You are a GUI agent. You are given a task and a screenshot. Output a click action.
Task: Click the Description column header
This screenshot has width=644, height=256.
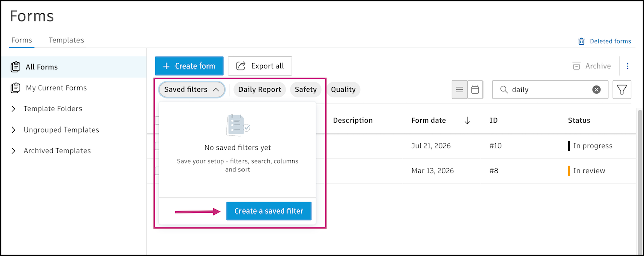pos(353,121)
